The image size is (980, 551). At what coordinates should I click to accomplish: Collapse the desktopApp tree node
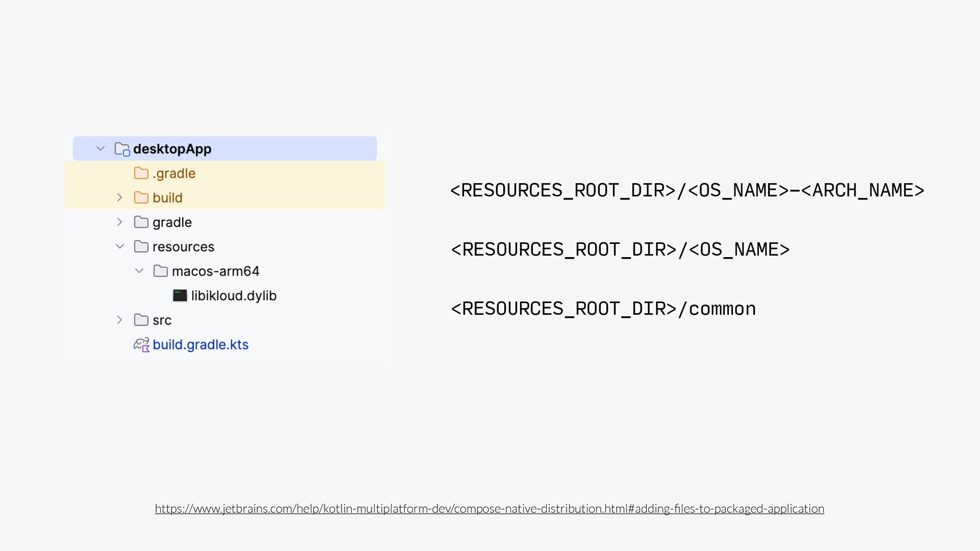click(101, 149)
